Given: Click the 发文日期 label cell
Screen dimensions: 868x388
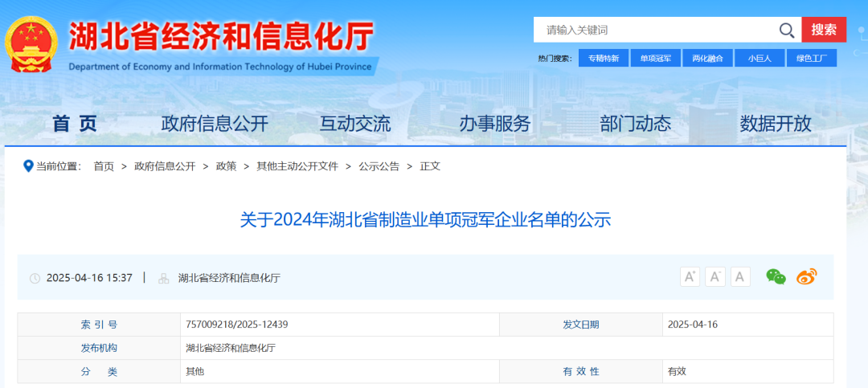Looking at the screenshot, I should click(581, 325).
